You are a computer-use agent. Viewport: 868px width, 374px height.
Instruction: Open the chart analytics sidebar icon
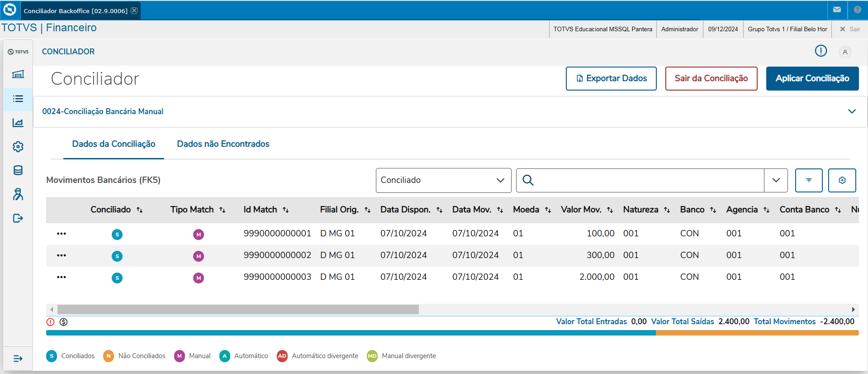(18, 123)
